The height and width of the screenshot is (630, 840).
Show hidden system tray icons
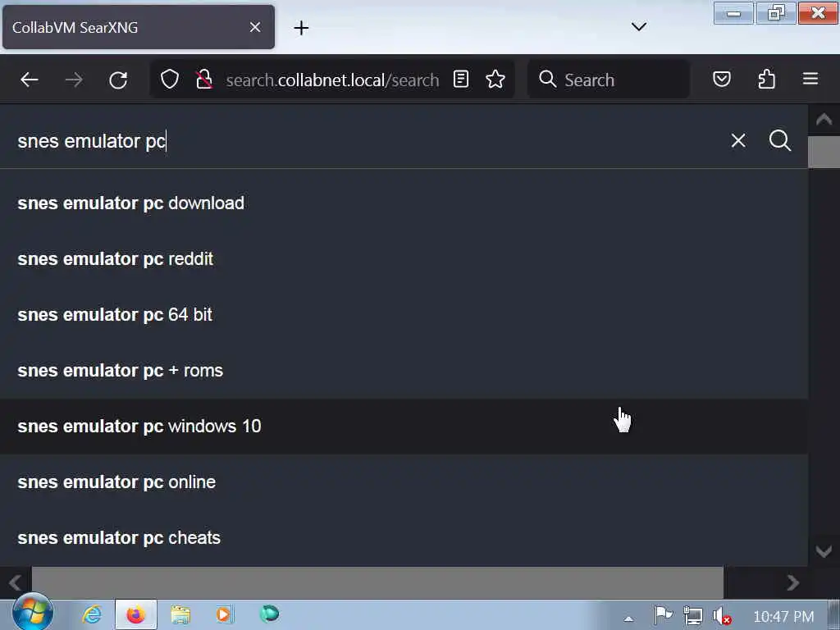pyautogui.click(x=628, y=619)
